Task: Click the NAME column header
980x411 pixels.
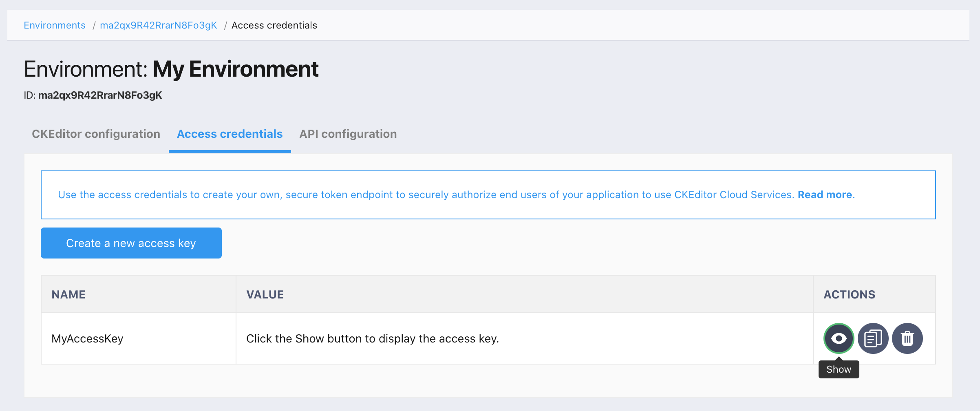Action: point(68,294)
